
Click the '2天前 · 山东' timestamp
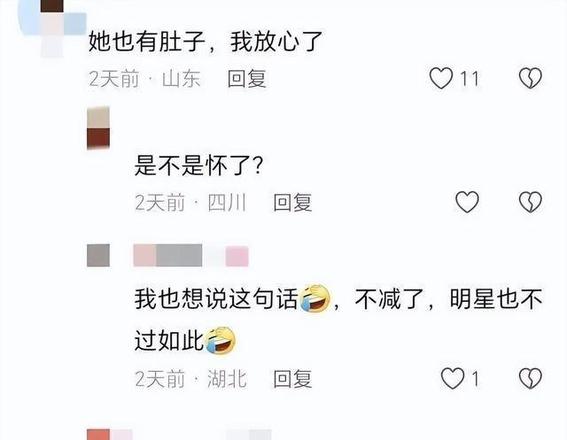[x=145, y=78]
